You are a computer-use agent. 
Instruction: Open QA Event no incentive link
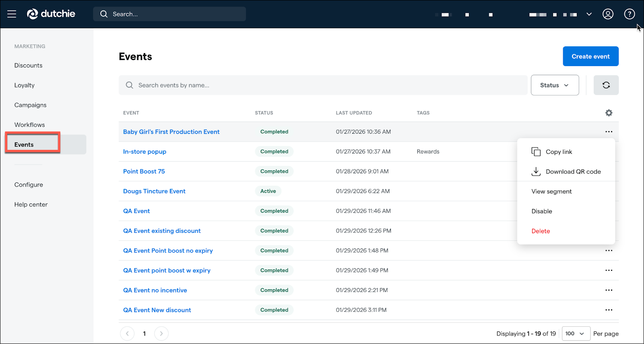pos(155,290)
